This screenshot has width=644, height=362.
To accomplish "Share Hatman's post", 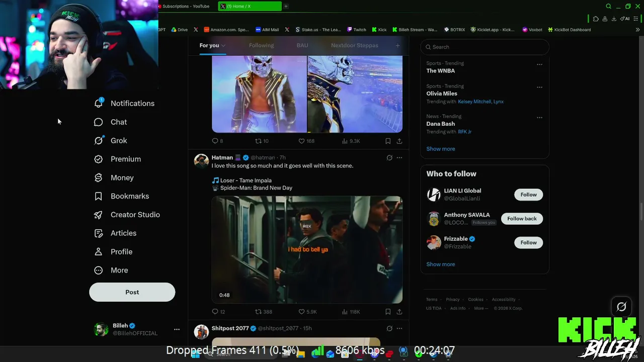I will [399, 312].
